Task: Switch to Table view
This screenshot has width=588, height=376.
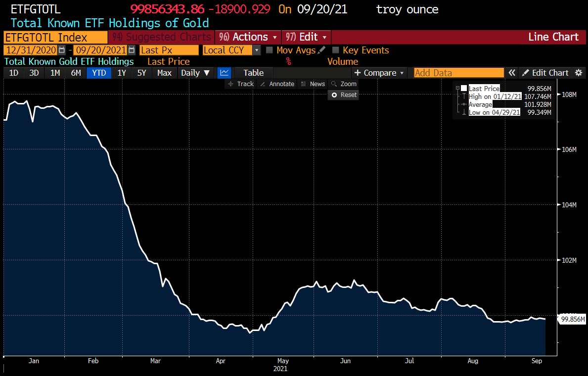Action: (254, 73)
